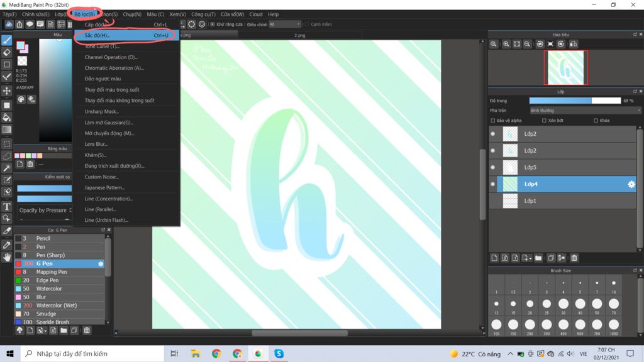Viewport: 644px width, 362px height.
Task: Open the Bộ lọc(R) menu
Action: click(x=85, y=14)
